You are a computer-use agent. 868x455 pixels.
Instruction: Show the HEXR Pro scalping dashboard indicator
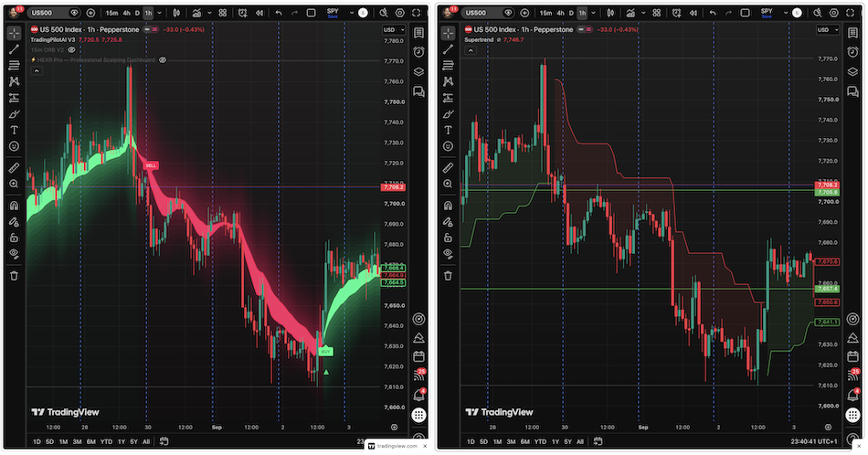163,59
